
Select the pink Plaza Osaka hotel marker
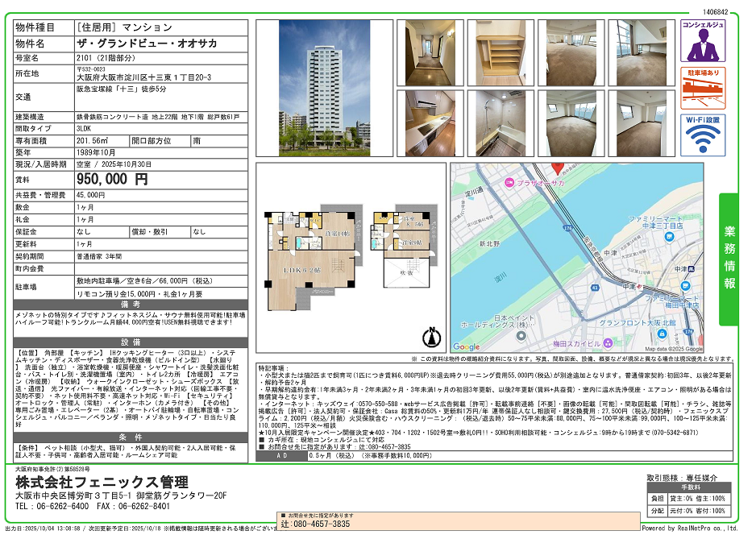510,183
